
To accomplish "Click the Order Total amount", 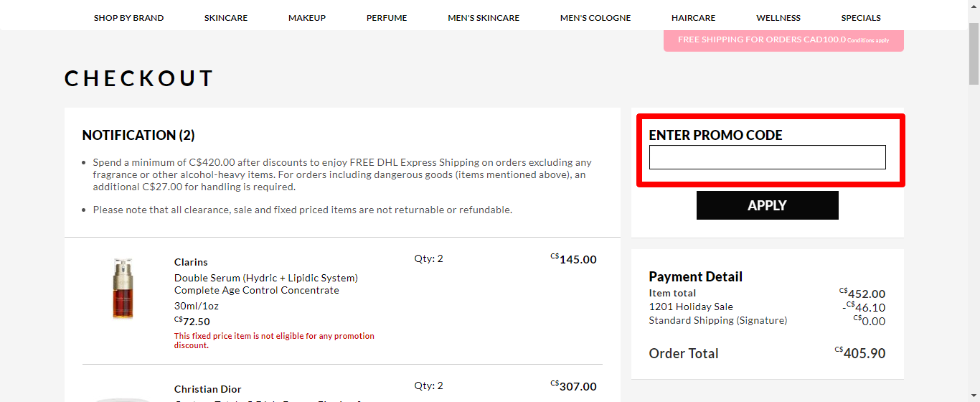I will [860, 353].
